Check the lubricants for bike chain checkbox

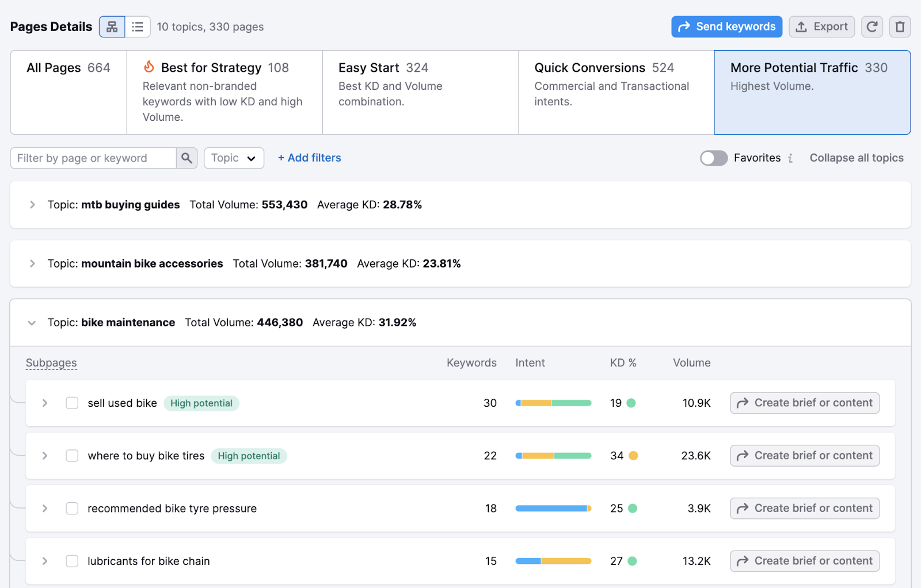point(72,561)
